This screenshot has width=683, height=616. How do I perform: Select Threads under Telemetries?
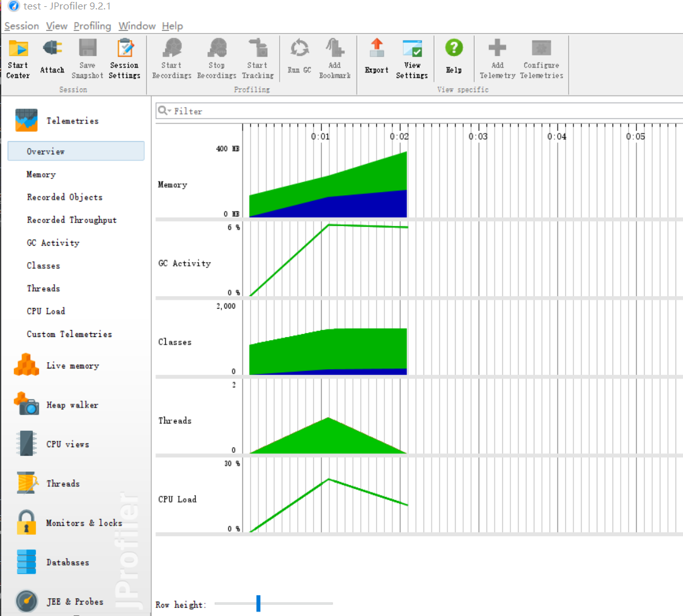(x=43, y=288)
